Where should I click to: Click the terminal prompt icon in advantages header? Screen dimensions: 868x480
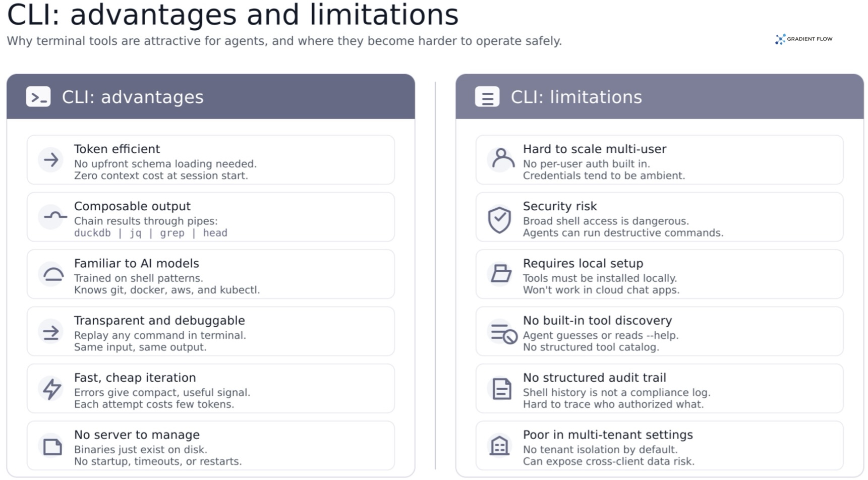coord(38,97)
